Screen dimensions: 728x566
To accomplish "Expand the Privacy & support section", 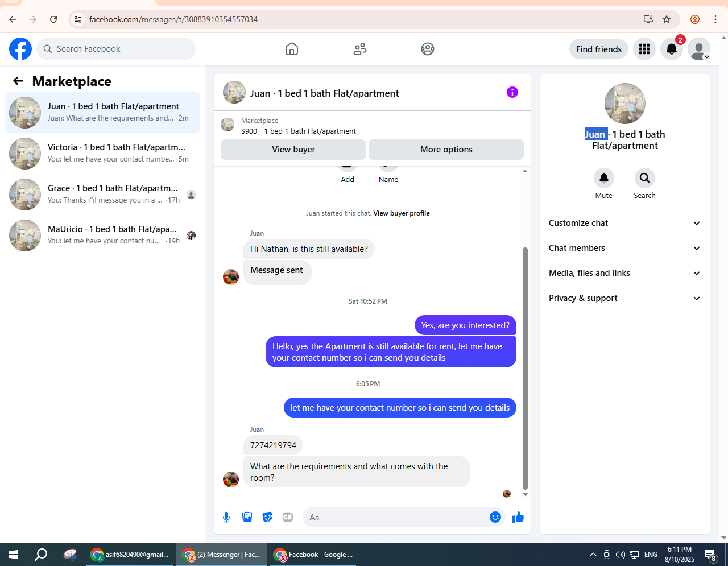I will (624, 298).
